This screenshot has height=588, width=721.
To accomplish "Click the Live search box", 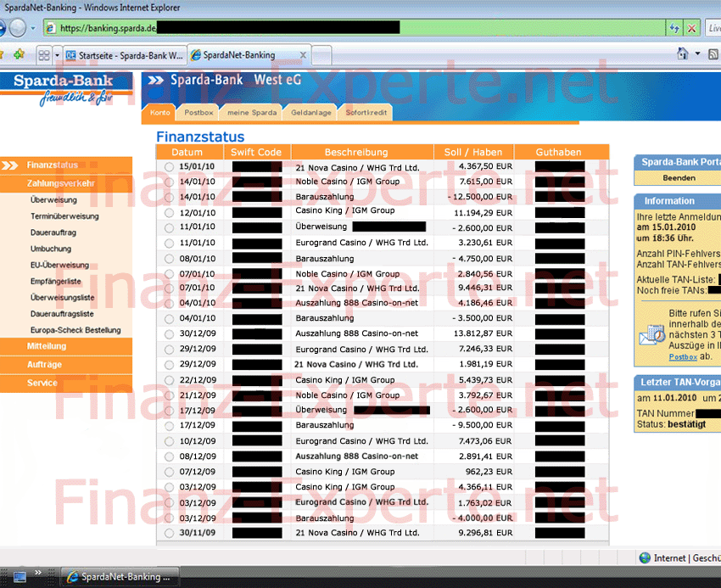I will (x=713, y=28).
